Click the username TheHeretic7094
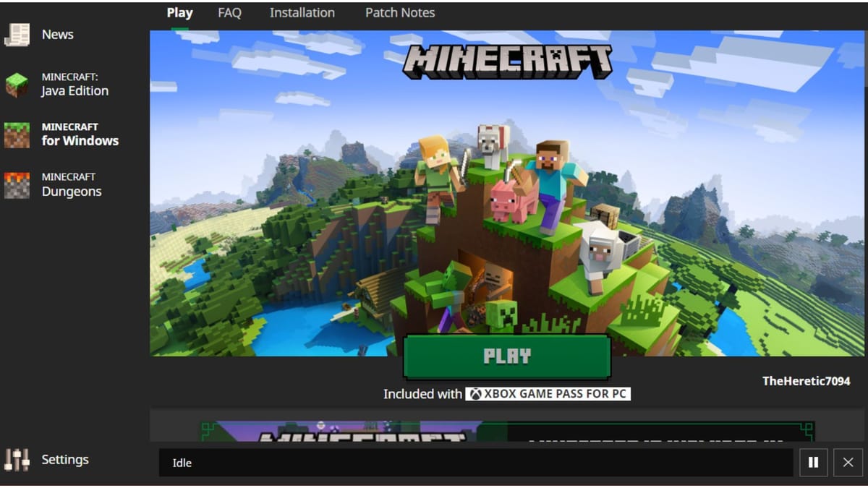Viewport: 868px width, 488px height. tap(806, 380)
